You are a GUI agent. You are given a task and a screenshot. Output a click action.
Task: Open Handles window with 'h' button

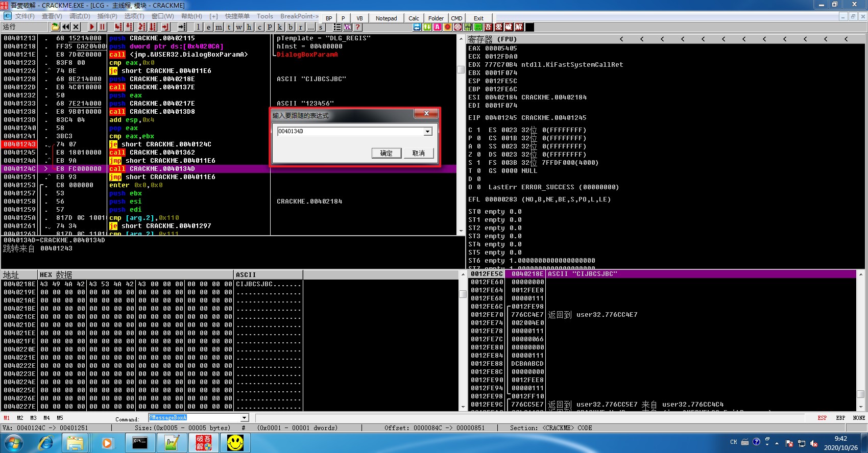[x=249, y=27]
